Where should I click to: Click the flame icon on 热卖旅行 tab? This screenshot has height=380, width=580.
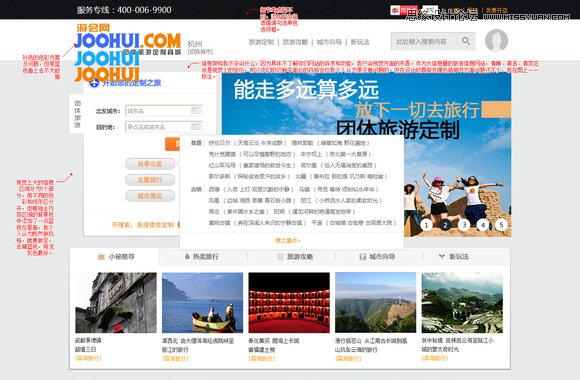(x=187, y=256)
